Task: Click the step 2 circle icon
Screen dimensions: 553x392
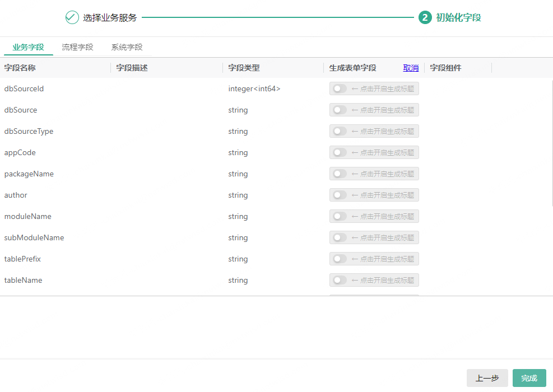Action: (x=425, y=17)
